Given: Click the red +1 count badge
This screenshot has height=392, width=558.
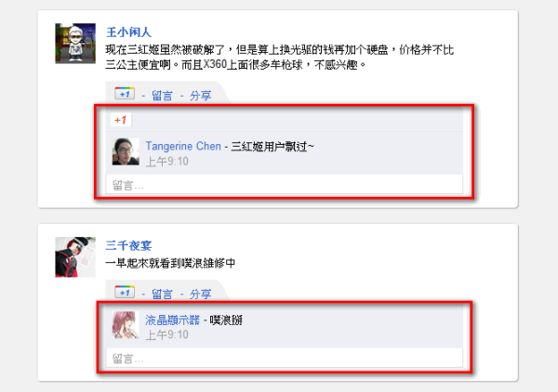Looking at the screenshot, I should click(x=121, y=120).
